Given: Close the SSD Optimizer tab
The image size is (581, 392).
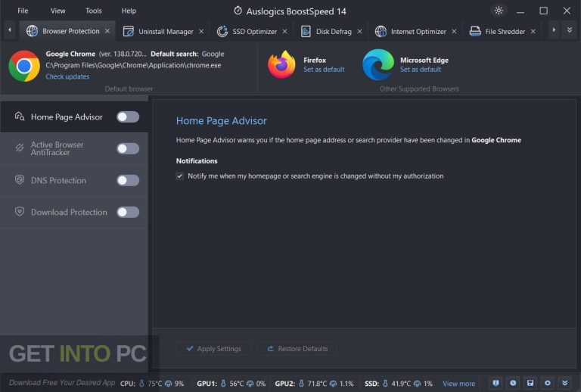Looking at the screenshot, I should coord(284,32).
